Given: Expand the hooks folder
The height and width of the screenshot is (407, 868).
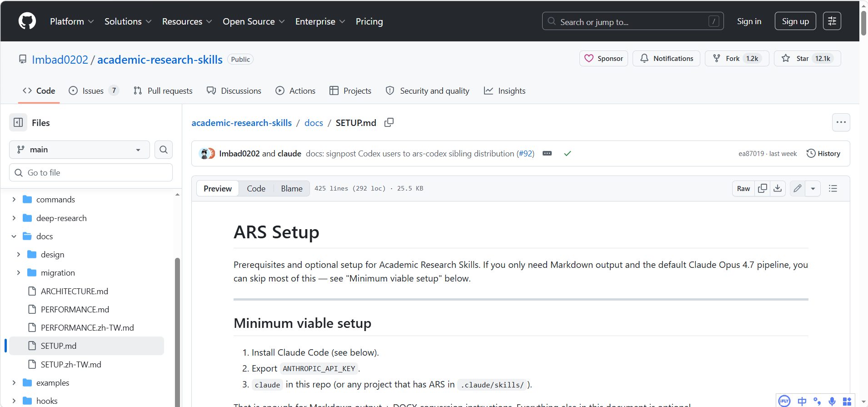Looking at the screenshot, I should tap(14, 401).
